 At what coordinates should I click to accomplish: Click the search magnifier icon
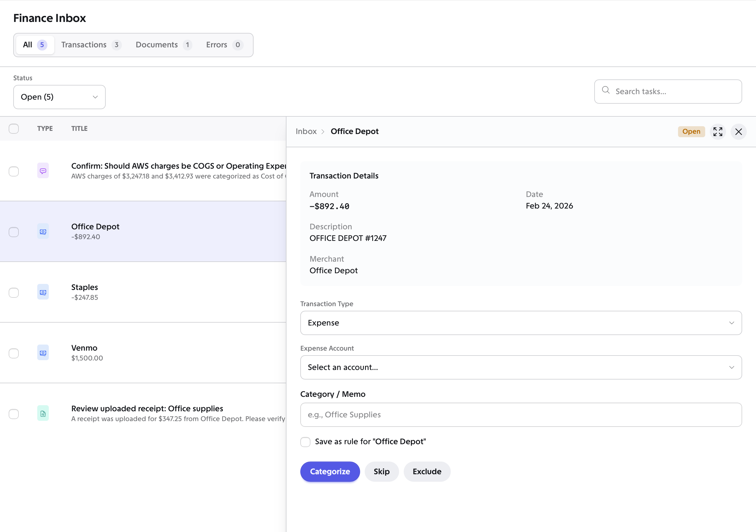pyautogui.click(x=606, y=90)
